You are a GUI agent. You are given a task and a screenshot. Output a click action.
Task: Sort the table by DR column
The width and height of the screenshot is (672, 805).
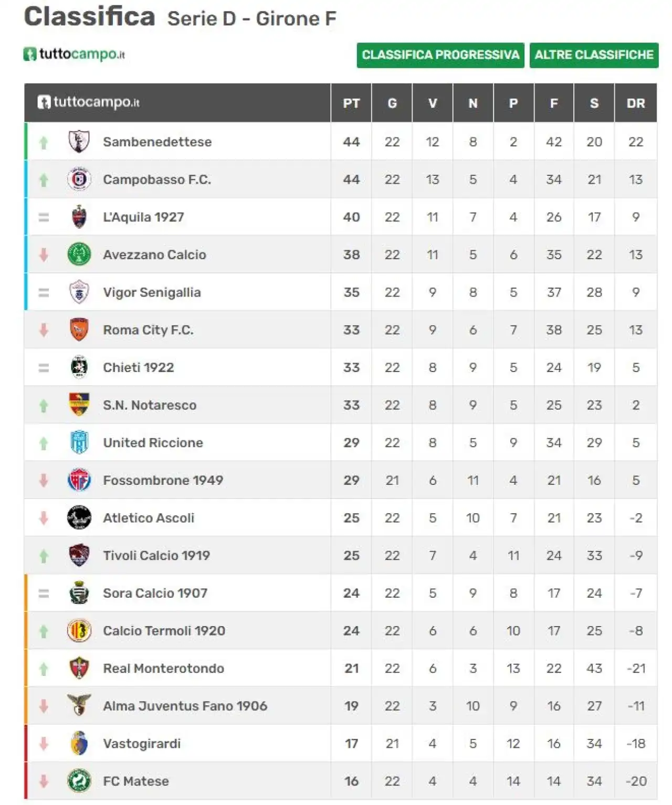point(636,103)
